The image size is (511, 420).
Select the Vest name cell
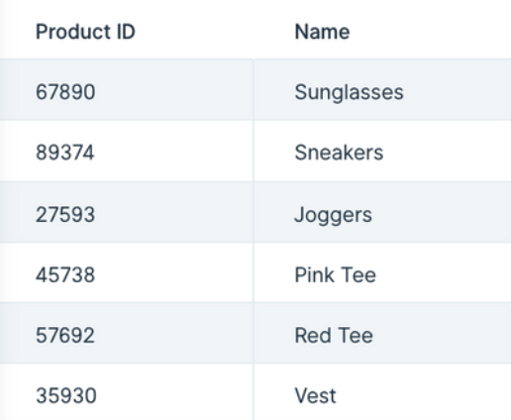[382, 392]
